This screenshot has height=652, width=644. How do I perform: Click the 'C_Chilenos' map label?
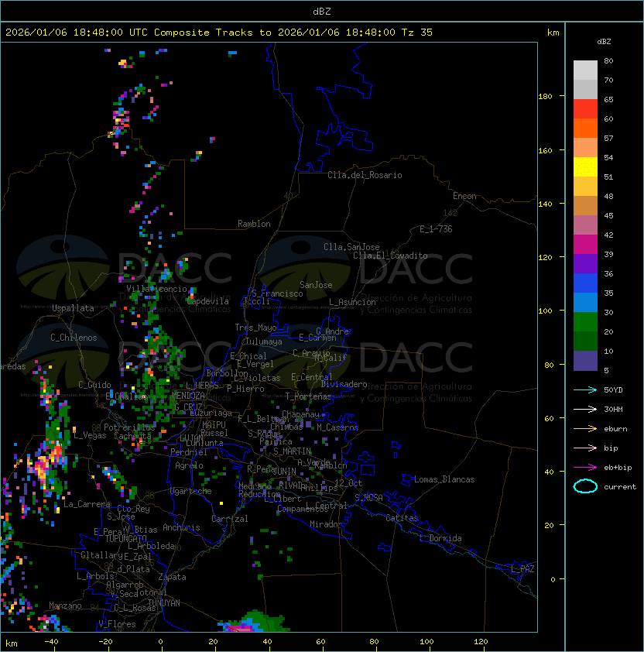pos(74,338)
